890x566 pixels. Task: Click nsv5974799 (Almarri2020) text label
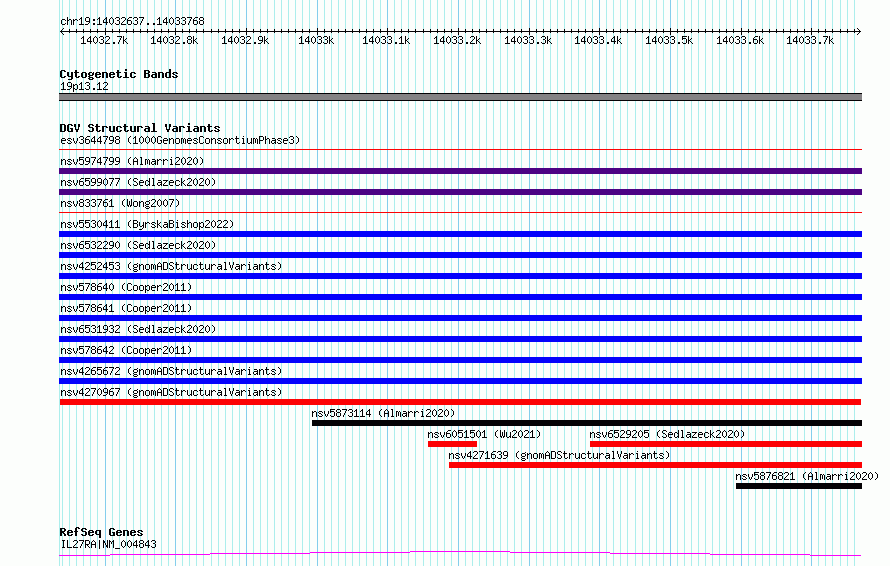(132, 161)
